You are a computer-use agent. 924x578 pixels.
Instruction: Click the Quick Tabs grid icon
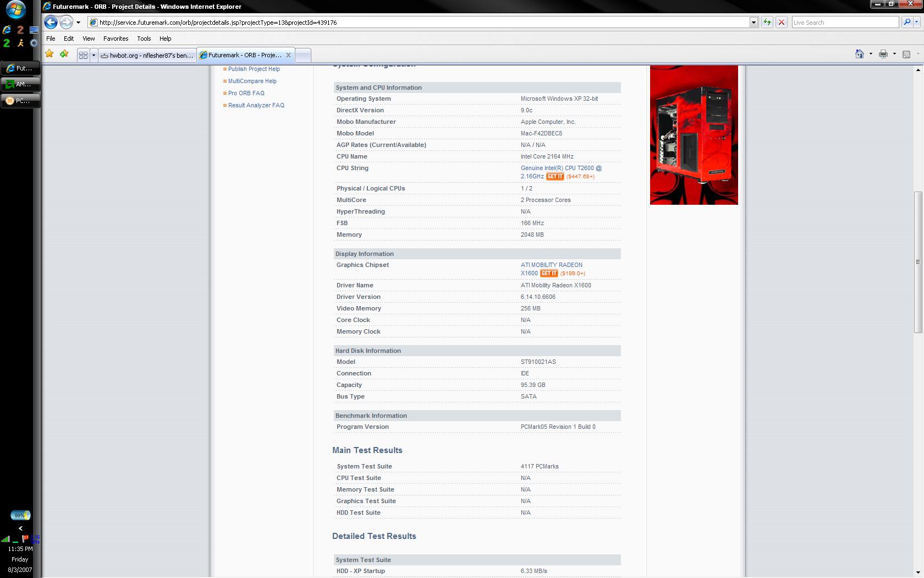83,55
